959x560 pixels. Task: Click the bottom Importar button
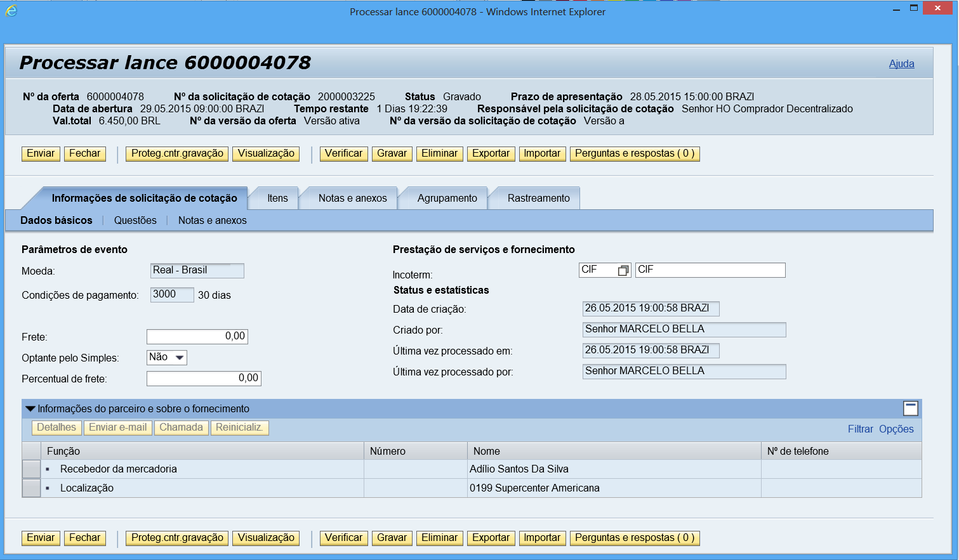point(542,538)
